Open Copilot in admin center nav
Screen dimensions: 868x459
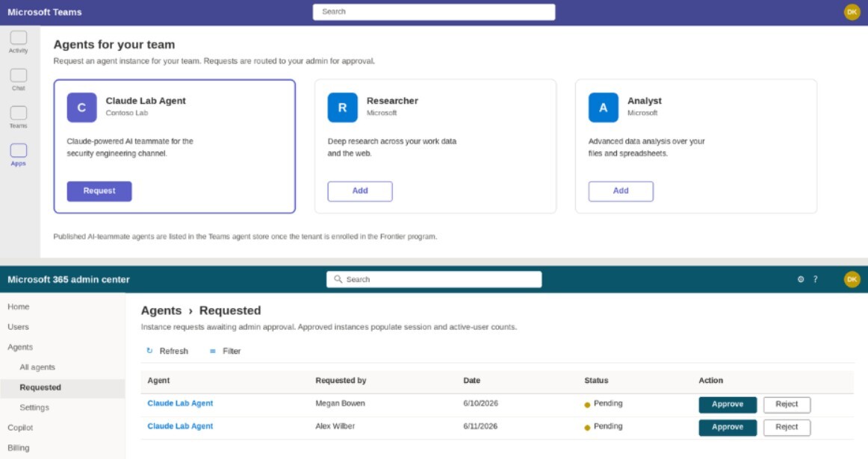tap(20, 428)
